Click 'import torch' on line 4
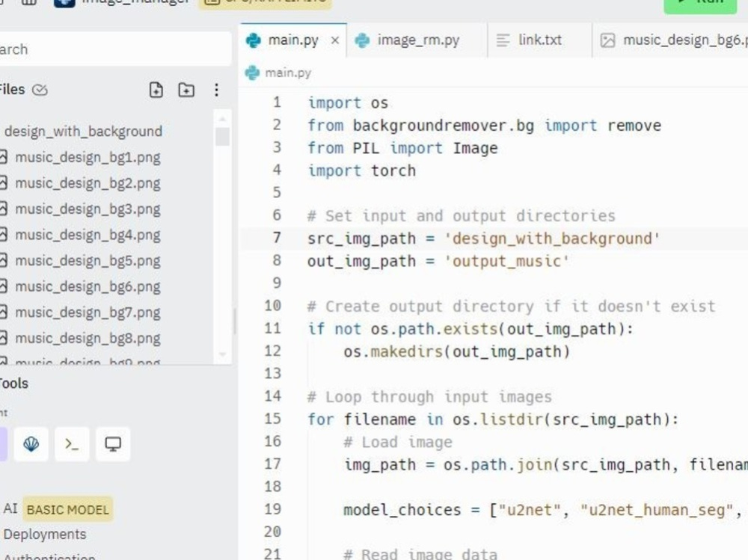748x560 pixels. [x=361, y=170]
